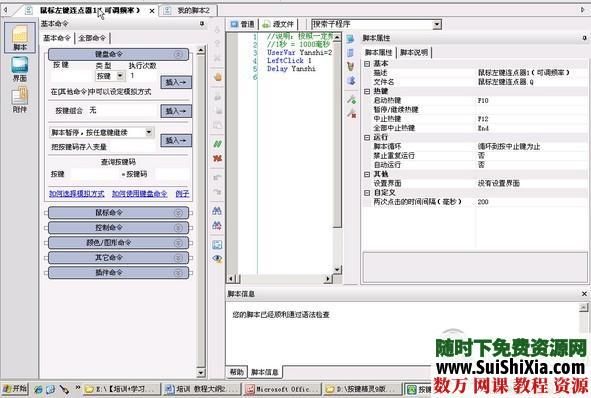The width and height of the screenshot is (591, 398).
Task: Collapse the 基本 property group
Action: (x=367, y=64)
